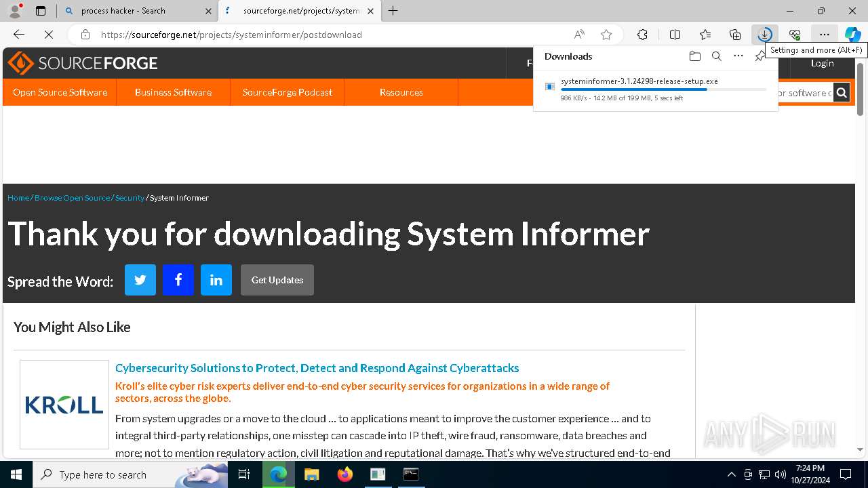
Task: View site information lock icon
Action: click(x=85, y=35)
